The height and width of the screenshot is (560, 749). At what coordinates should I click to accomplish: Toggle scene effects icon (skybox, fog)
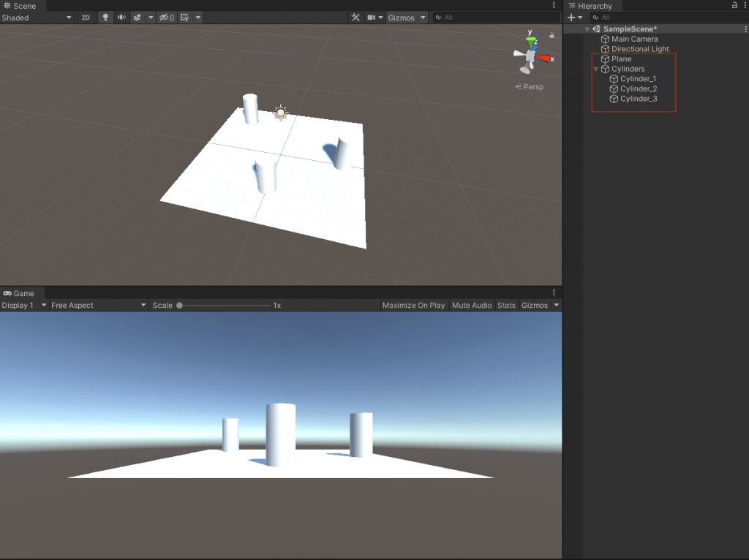[x=137, y=18]
